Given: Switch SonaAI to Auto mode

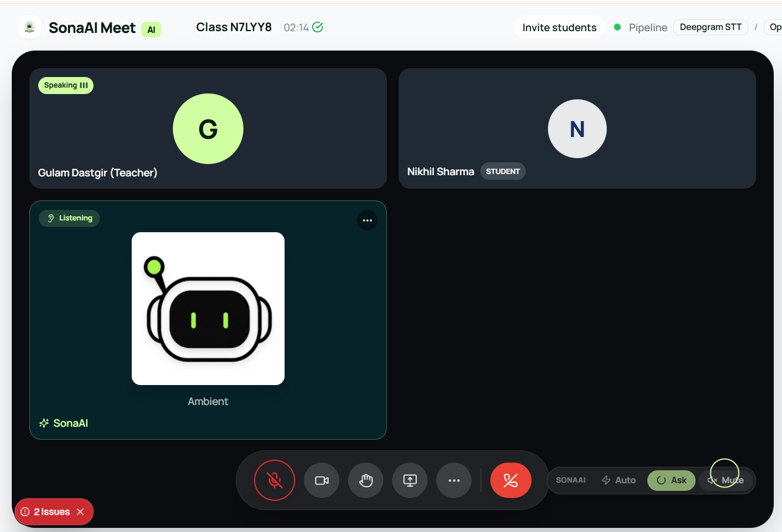Looking at the screenshot, I should (619, 480).
